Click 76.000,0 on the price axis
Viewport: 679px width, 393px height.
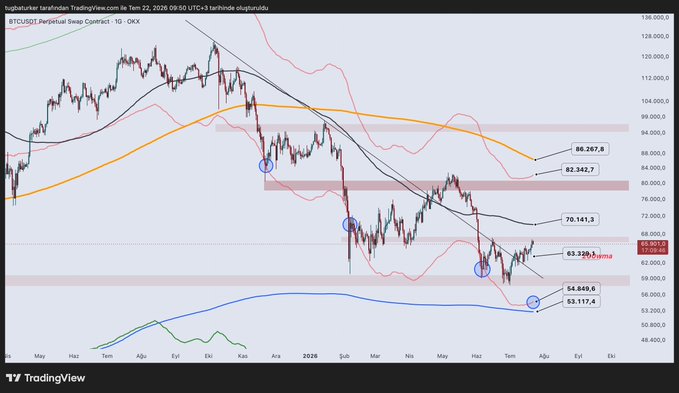[653, 199]
